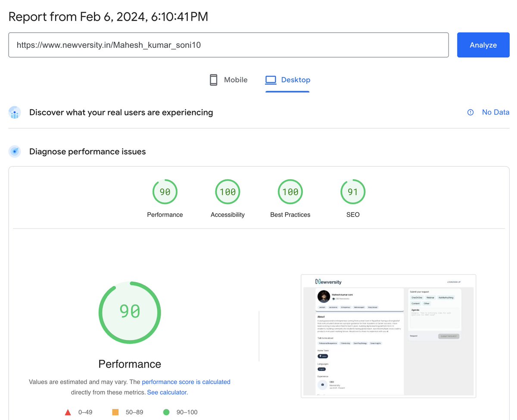Click the No Data info icon
Image resolution: width=517 pixels, height=420 pixels.
(x=470, y=112)
